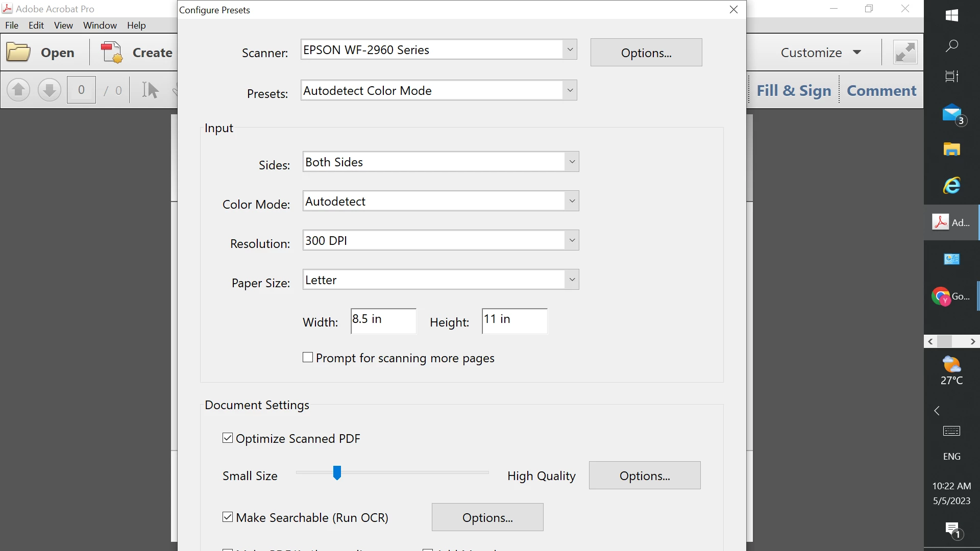Expand the Sides dropdown
The image size is (980, 551).
point(572,162)
